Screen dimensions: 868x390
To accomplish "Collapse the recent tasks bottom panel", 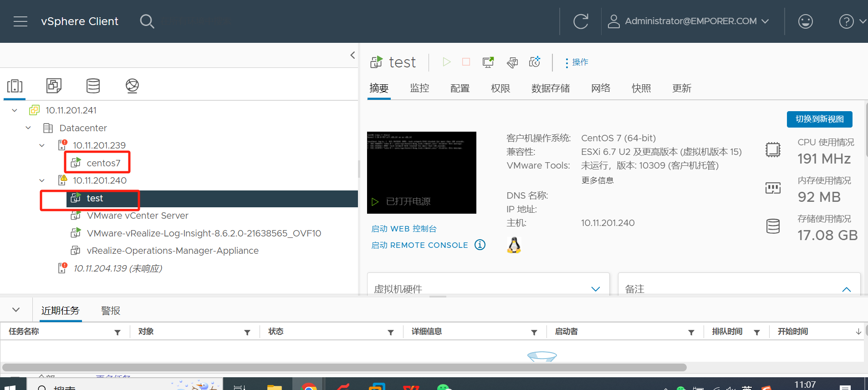I will (x=16, y=310).
